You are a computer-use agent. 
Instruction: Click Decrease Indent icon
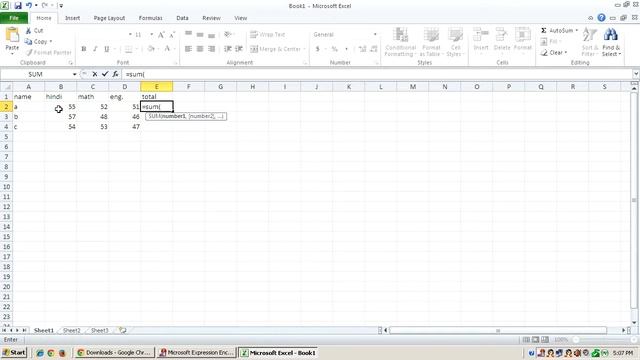click(228, 49)
